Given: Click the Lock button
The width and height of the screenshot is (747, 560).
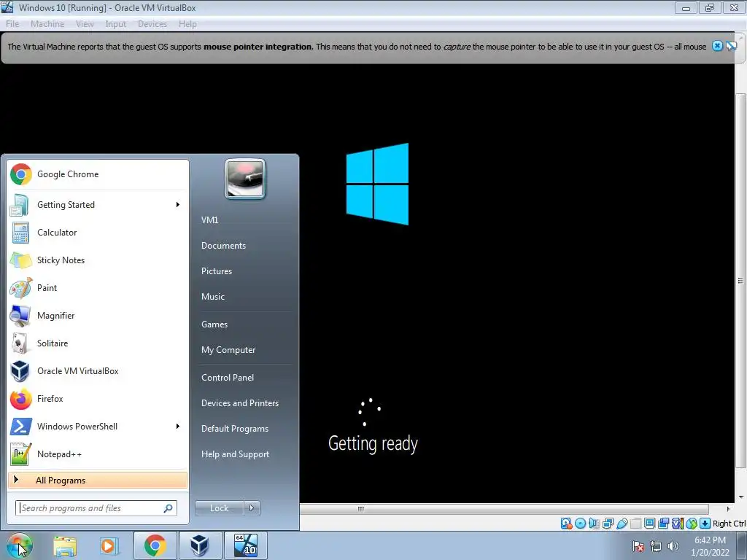Looking at the screenshot, I should tap(220, 508).
